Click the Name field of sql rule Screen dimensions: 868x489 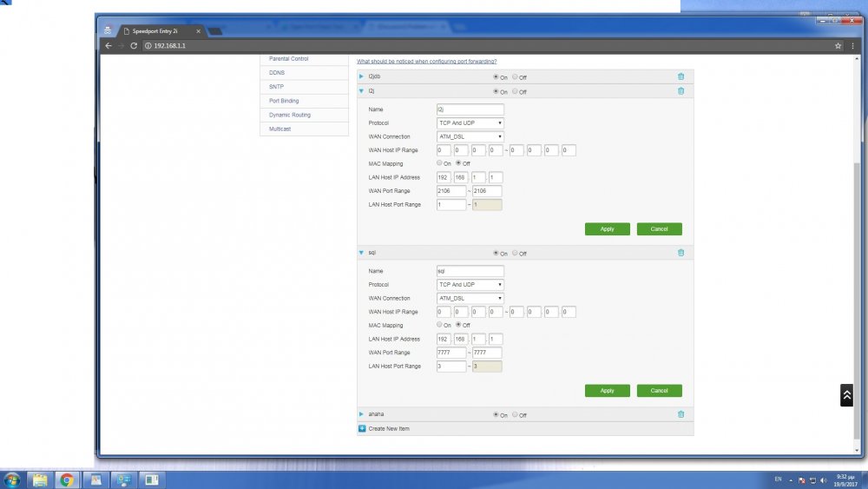point(470,271)
